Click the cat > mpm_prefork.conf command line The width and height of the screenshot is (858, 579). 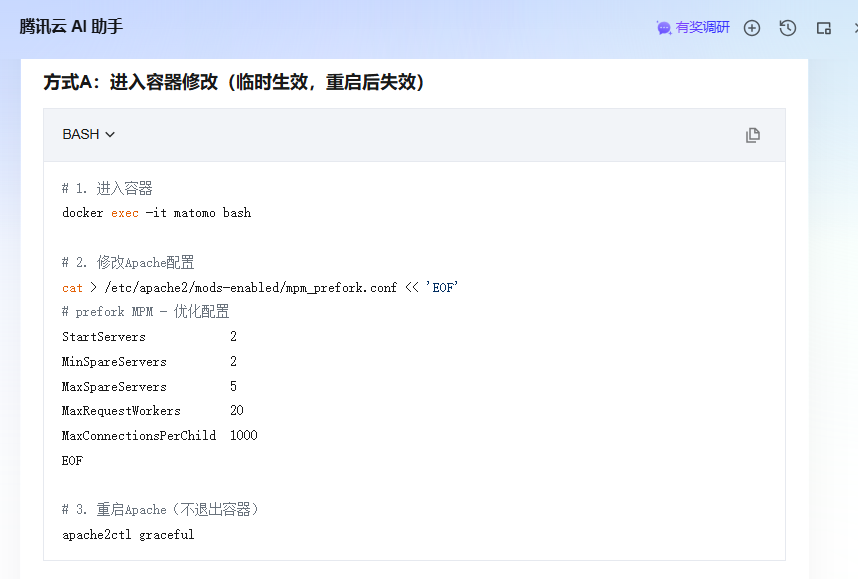[260, 288]
